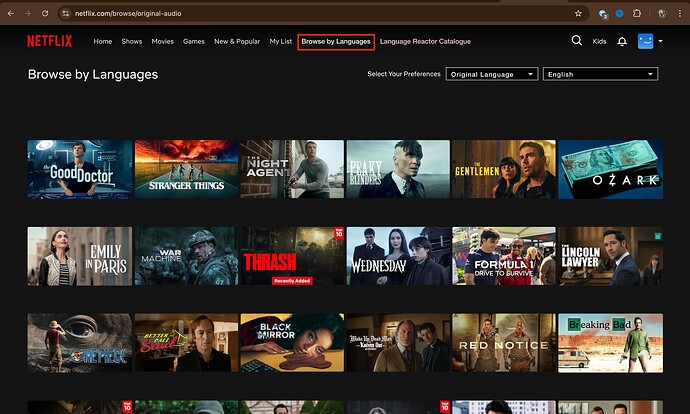Screen dimensions: 690x414
Task: Open the Original Language dropdown
Action: pos(492,74)
